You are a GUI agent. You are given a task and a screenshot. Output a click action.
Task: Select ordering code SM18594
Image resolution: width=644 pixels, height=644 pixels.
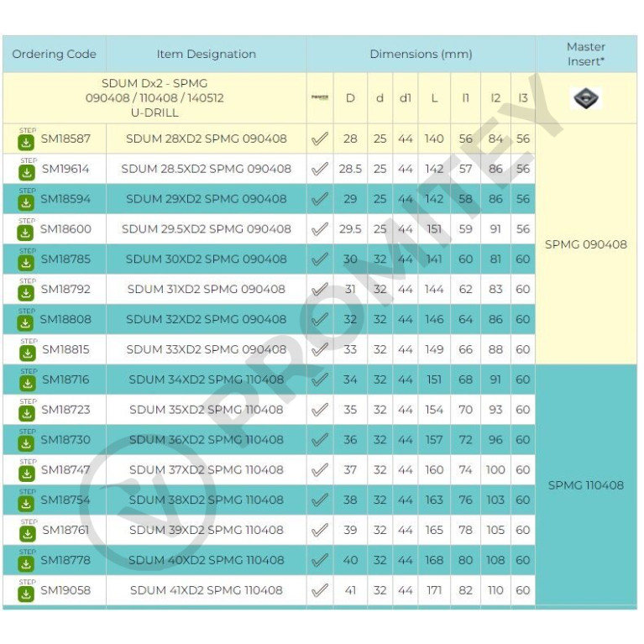[x=65, y=199]
